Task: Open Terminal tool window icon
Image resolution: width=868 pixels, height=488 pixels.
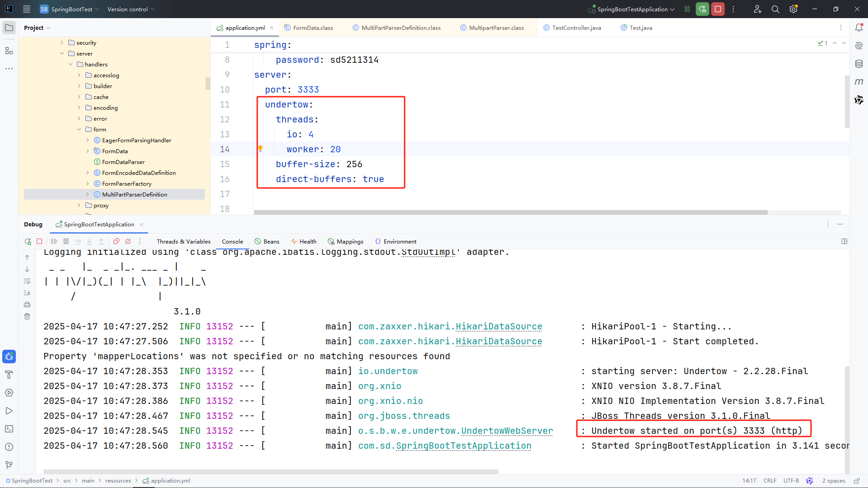Action: point(9,429)
